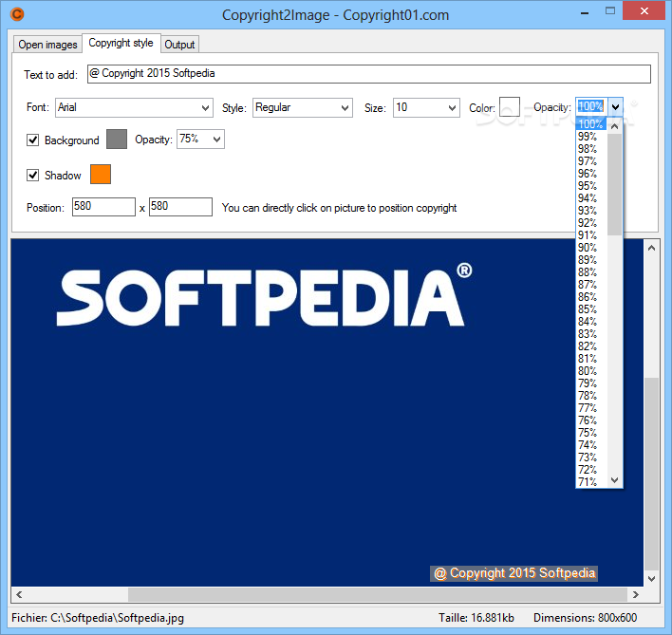Toggle the Shadow checkbox
This screenshot has width=672, height=635.
(32, 176)
